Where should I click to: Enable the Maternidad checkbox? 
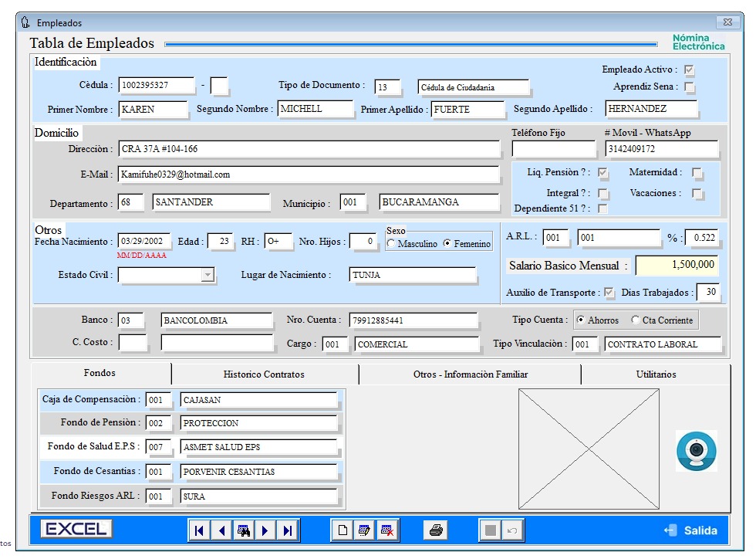click(697, 172)
